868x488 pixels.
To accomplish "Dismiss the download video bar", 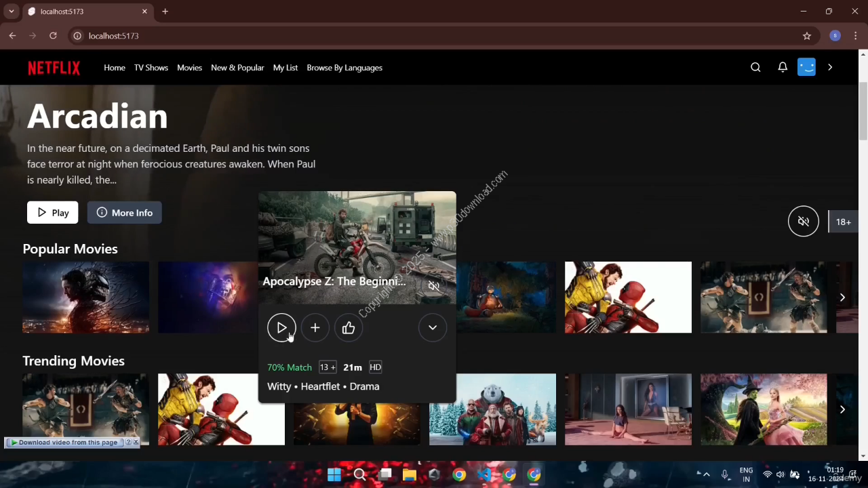I will [136, 442].
